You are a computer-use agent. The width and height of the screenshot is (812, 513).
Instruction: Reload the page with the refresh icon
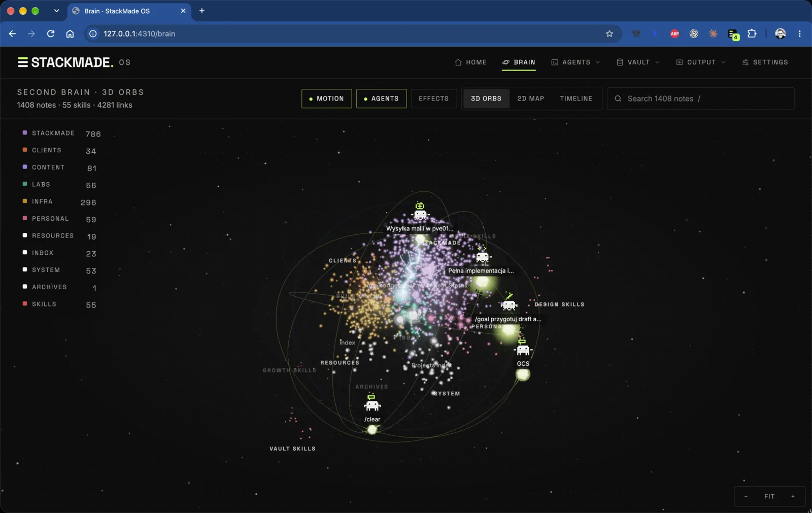tap(51, 33)
